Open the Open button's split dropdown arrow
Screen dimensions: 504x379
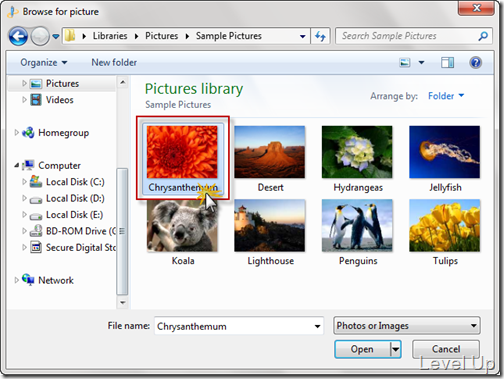(395, 349)
